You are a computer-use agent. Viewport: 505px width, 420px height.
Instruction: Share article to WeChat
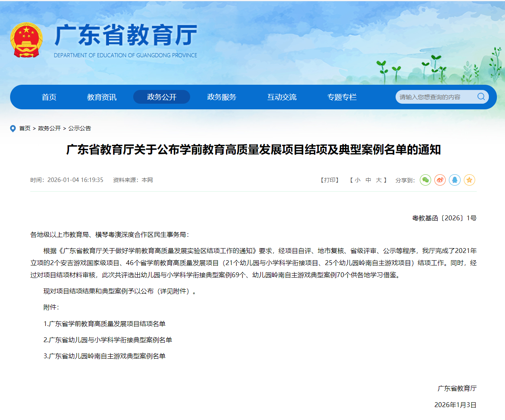click(x=425, y=180)
